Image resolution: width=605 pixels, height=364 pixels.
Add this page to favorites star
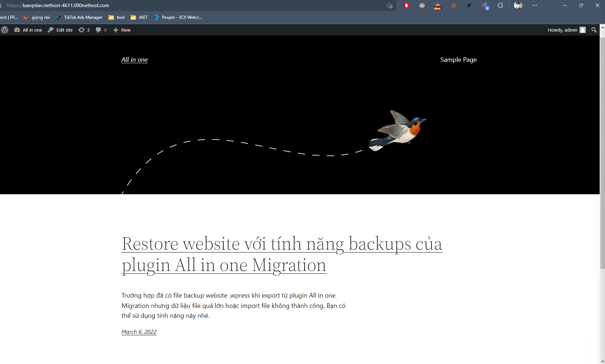(x=390, y=5)
